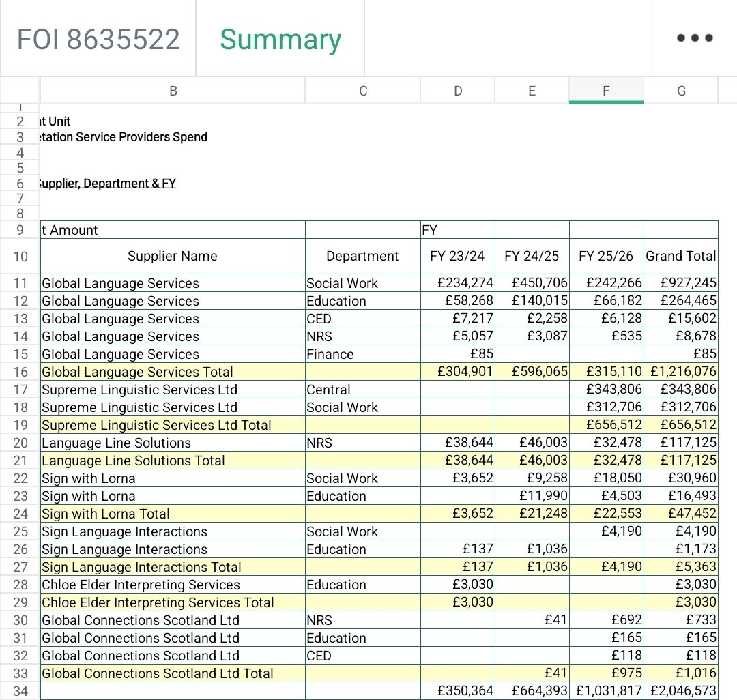Screen dimensions: 737x700
Task: Select the £46,003 cell in row 20
Action: [532, 443]
